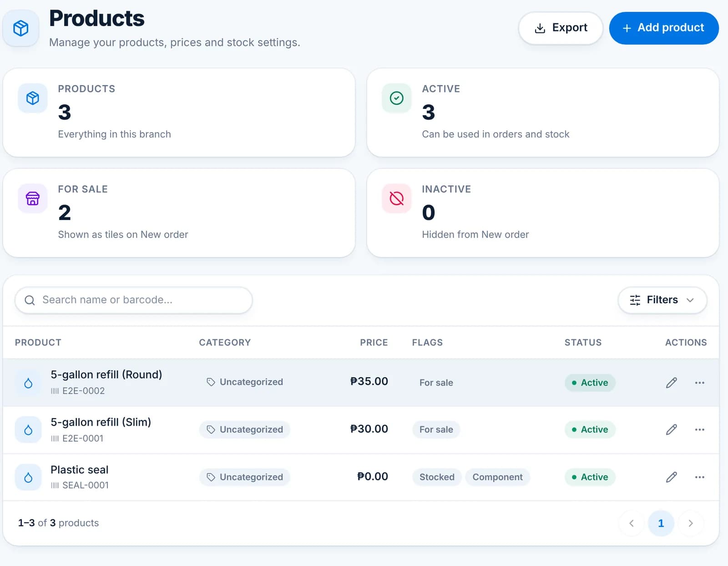Click Uncategorized tag of 5-gallon refill (Round)
This screenshot has height=566, width=728.
pos(245,382)
